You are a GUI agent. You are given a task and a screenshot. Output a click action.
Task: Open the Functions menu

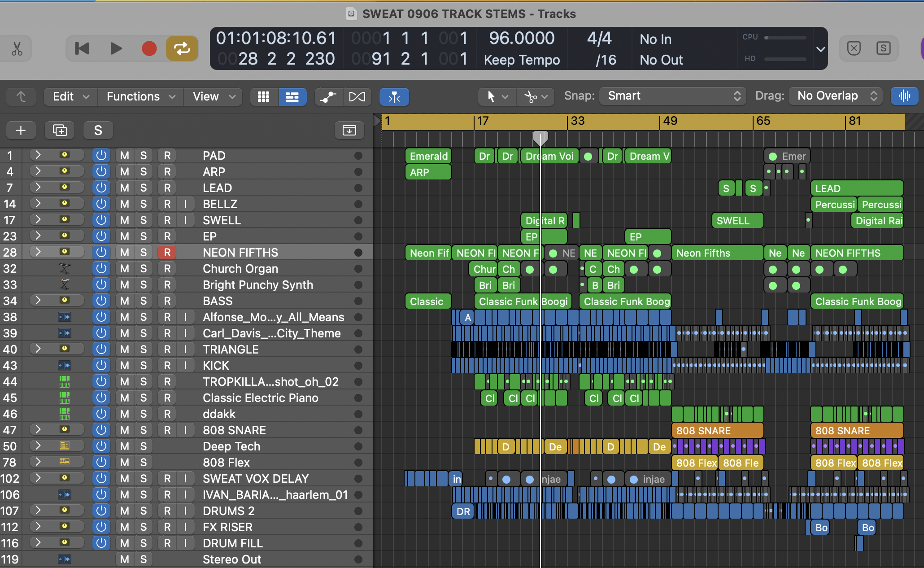point(141,96)
